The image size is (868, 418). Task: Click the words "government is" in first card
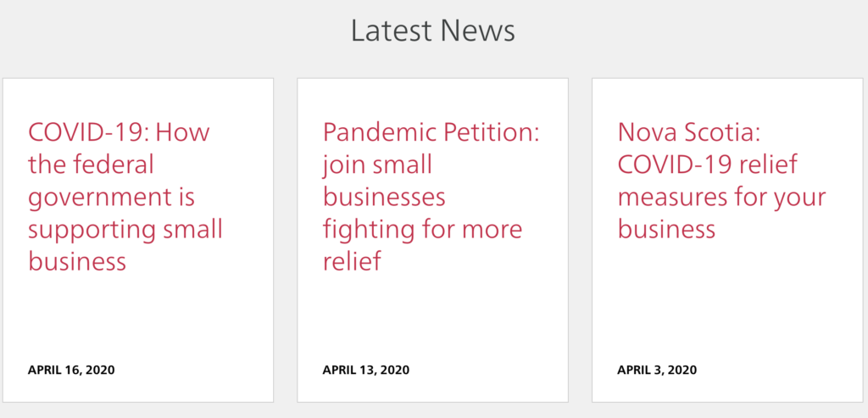[x=112, y=198]
